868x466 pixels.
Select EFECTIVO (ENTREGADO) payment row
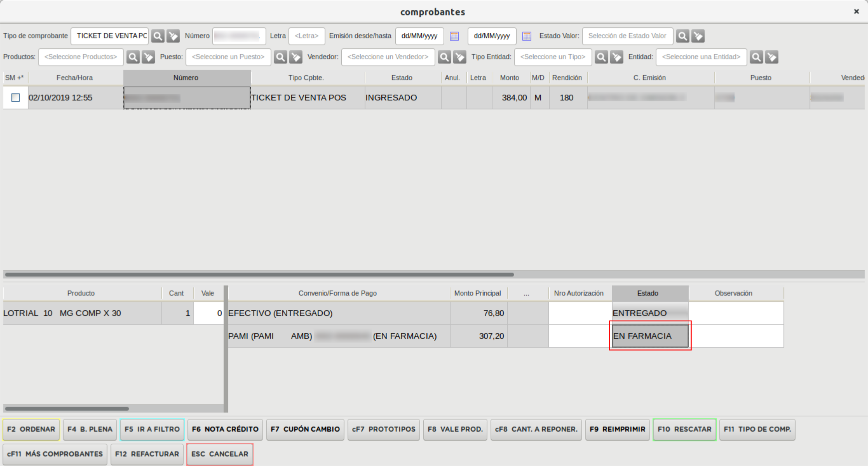(339, 313)
